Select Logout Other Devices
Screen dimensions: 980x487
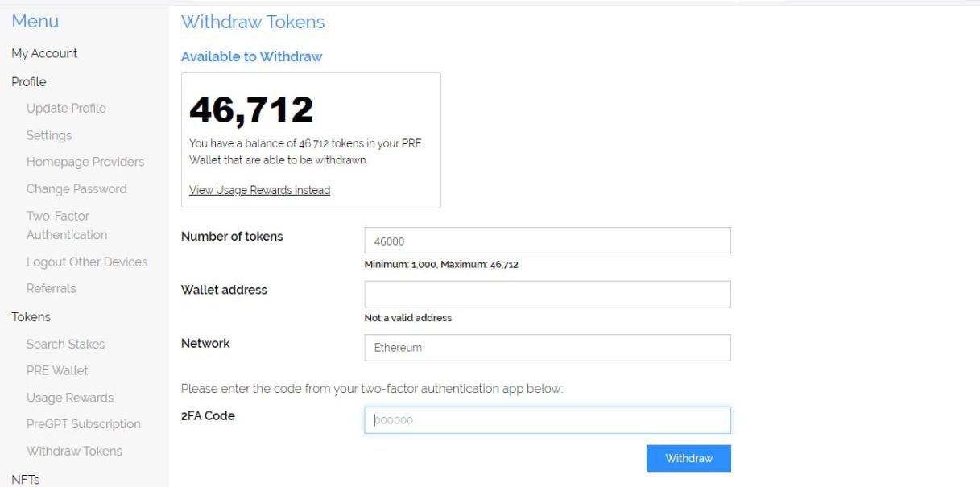point(87,262)
